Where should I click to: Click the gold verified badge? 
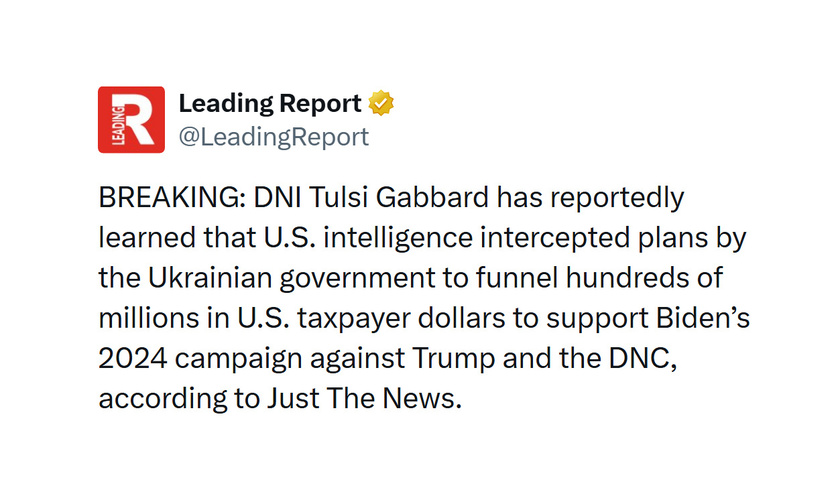coord(382,103)
